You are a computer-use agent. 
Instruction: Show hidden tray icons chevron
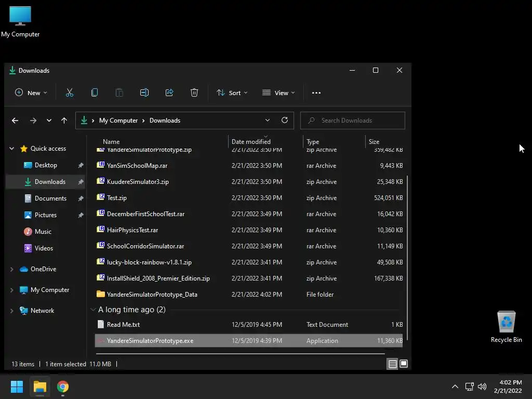click(x=455, y=387)
